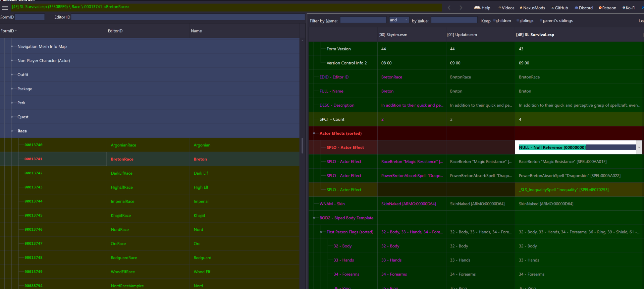
Task: Click the Filter by Name input field
Action: 363,20
